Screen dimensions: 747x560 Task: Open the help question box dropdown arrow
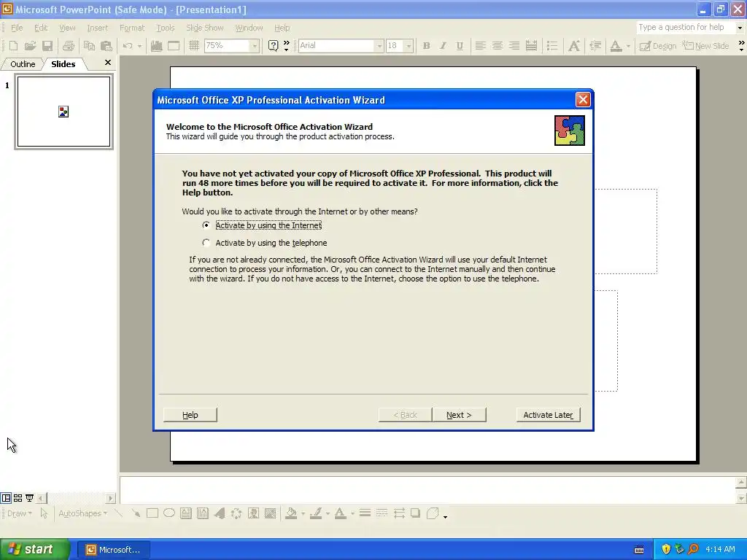(740, 28)
